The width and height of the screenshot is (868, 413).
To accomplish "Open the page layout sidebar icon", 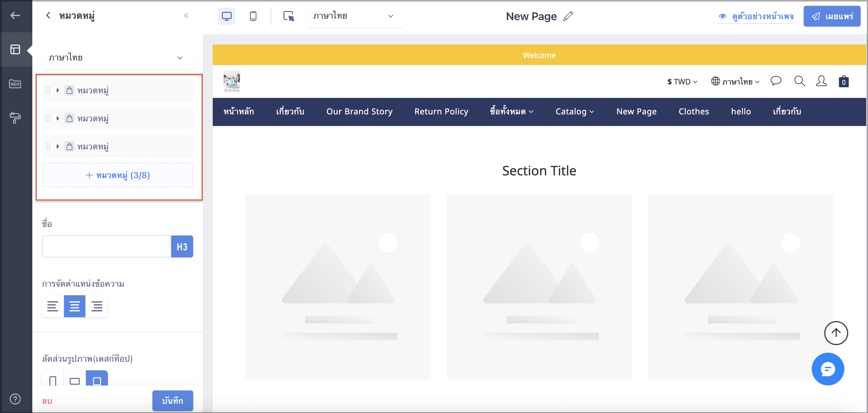I will click(15, 49).
